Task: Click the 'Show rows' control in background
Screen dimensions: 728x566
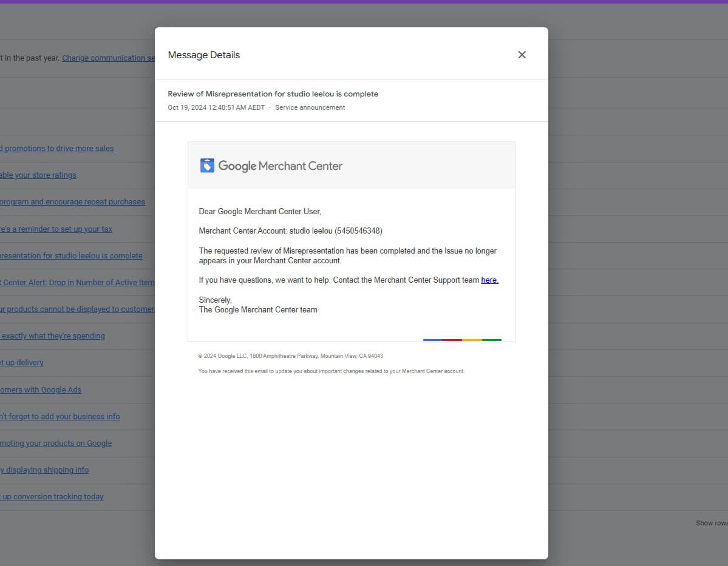Action: (711, 524)
